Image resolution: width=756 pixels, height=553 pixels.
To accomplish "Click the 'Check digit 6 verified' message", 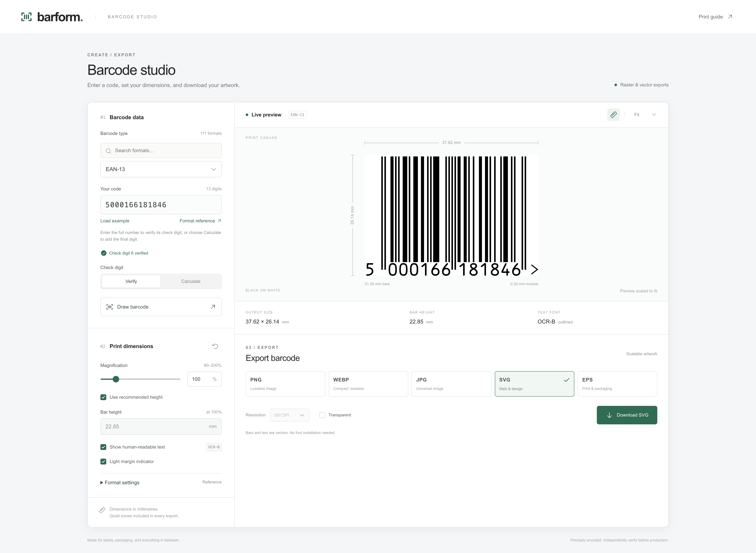I will click(128, 253).
